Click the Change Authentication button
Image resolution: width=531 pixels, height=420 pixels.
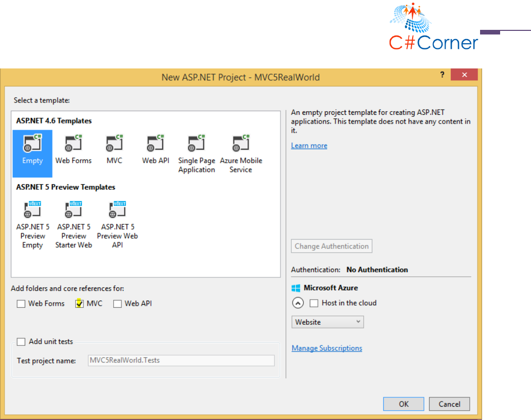(331, 246)
